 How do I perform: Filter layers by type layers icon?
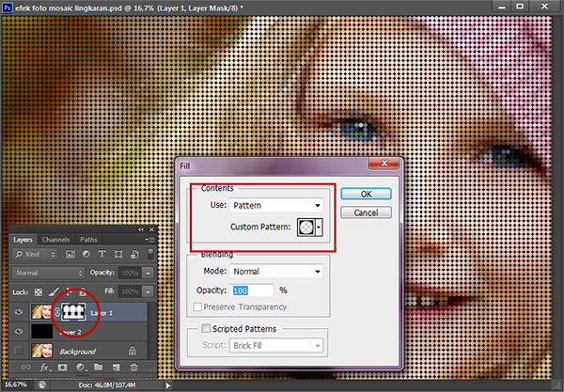tap(102, 254)
